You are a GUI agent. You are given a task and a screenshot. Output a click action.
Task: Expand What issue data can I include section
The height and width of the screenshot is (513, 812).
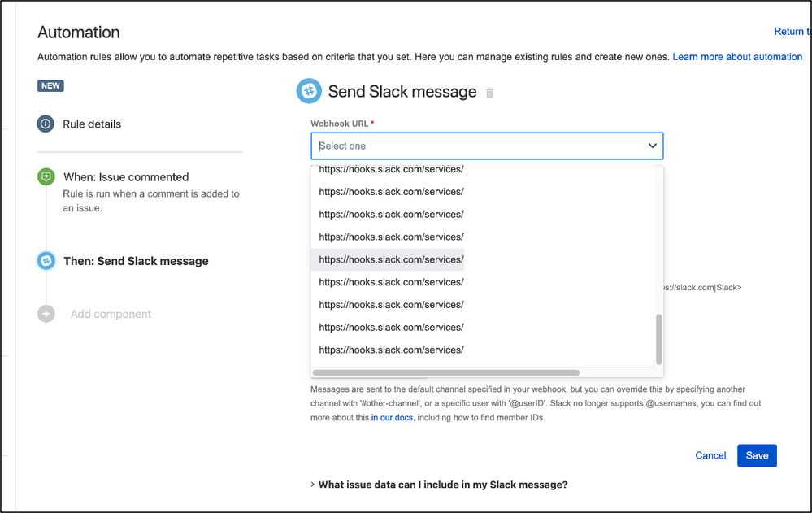(439, 485)
